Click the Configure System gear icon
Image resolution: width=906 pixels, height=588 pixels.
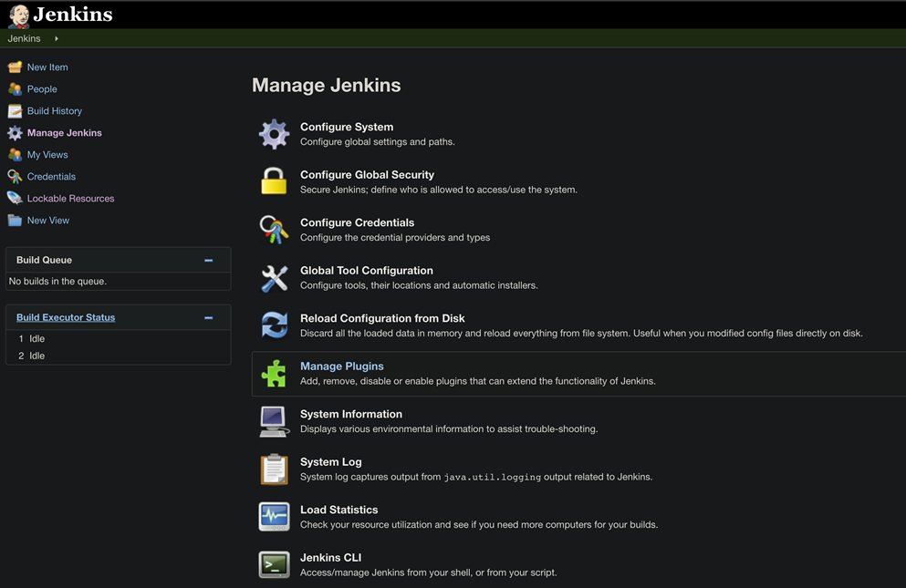(x=274, y=134)
